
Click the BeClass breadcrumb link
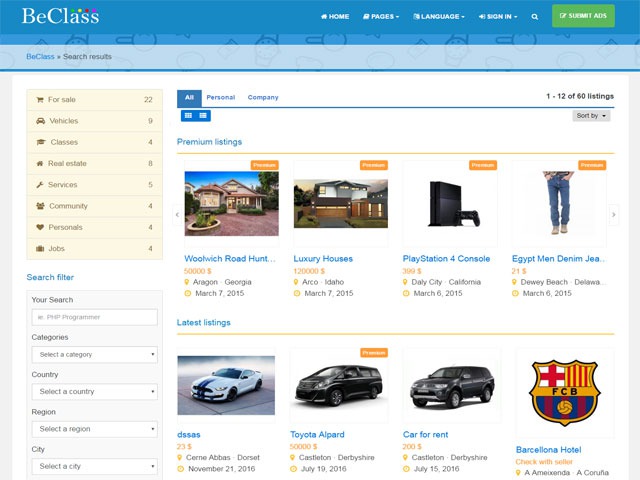click(40, 56)
